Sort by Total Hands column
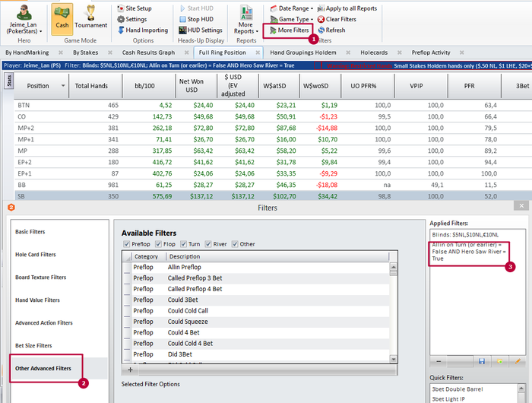Screen dimensions: 532x403 click(95, 86)
